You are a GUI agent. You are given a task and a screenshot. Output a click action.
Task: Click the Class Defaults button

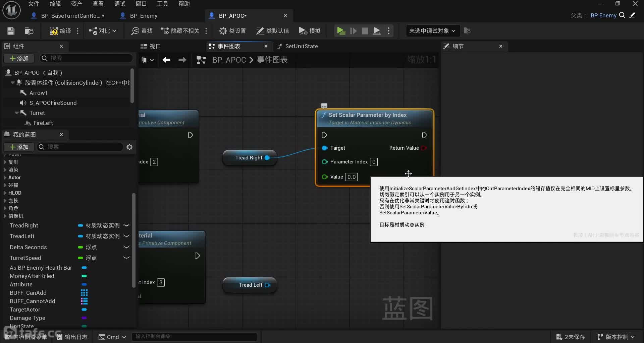point(272,31)
